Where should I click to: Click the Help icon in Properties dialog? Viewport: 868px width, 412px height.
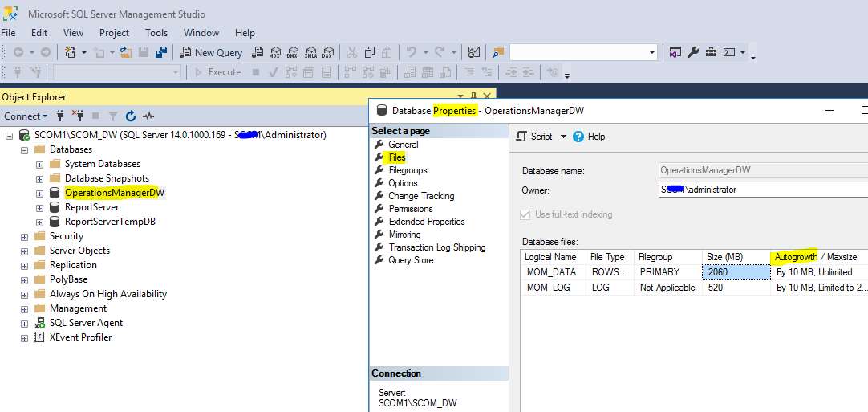click(x=578, y=137)
